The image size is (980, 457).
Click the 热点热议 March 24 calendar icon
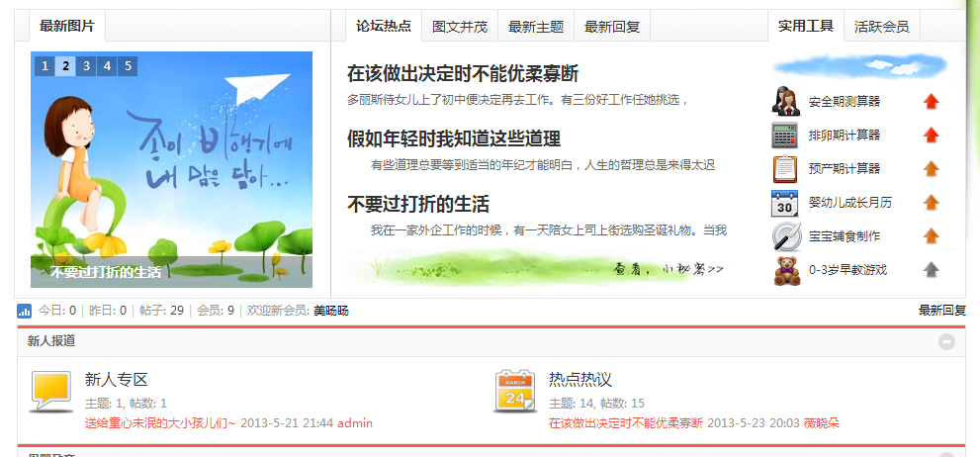(x=515, y=392)
